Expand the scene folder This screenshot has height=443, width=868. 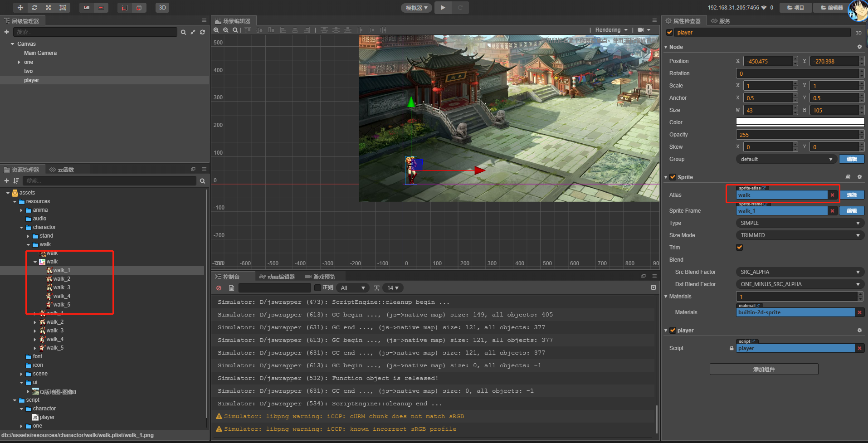(x=21, y=374)
